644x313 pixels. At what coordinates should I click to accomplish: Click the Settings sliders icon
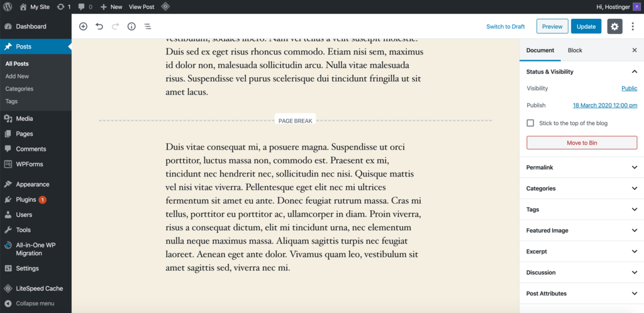(8, 268)
